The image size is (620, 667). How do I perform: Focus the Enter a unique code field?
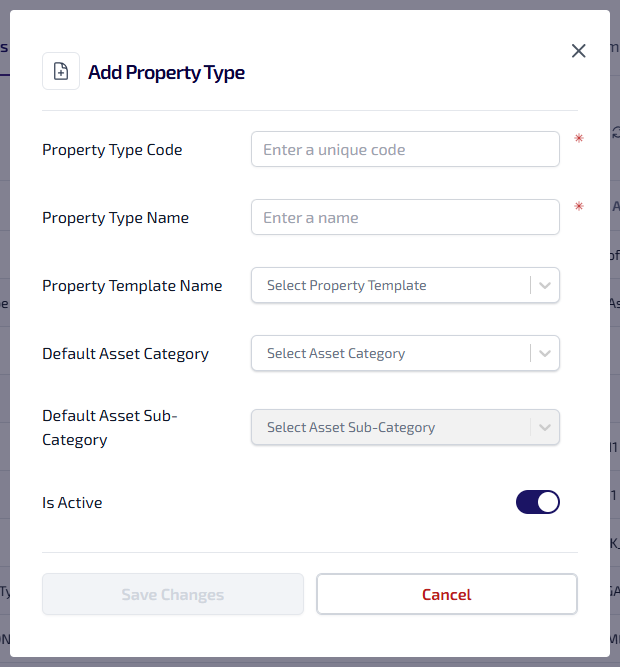click(x=405, y=150)
